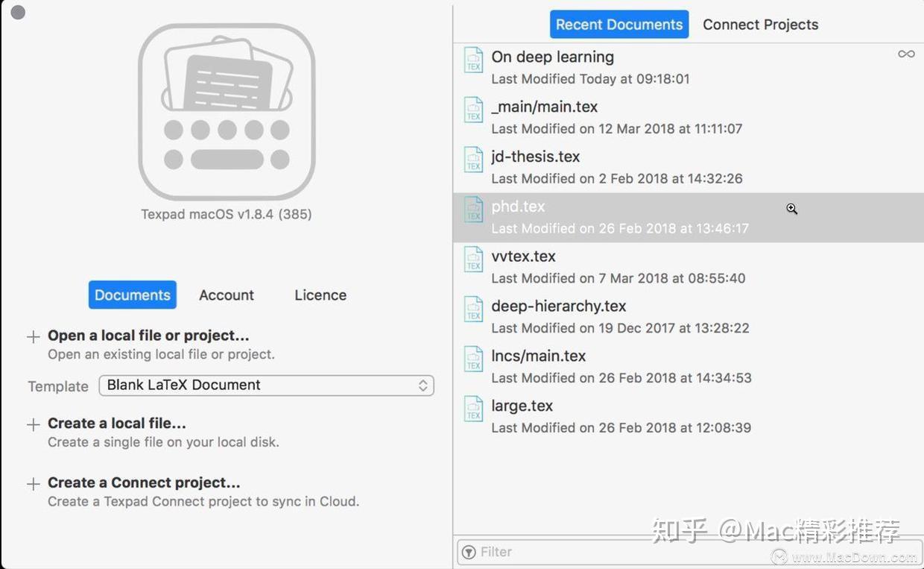Click Open a local file or project
924x569 pixels.
pyautogui.click(x=148, y=336)
